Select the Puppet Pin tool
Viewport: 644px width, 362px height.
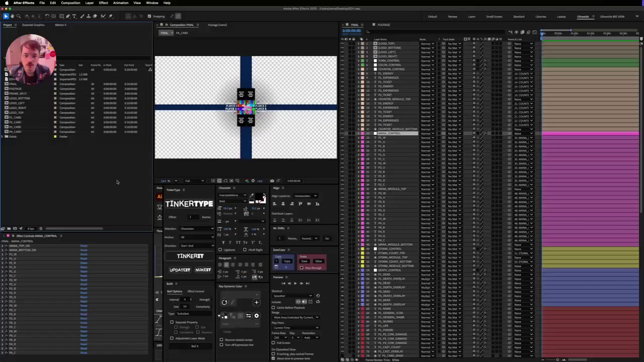point(111,16)
